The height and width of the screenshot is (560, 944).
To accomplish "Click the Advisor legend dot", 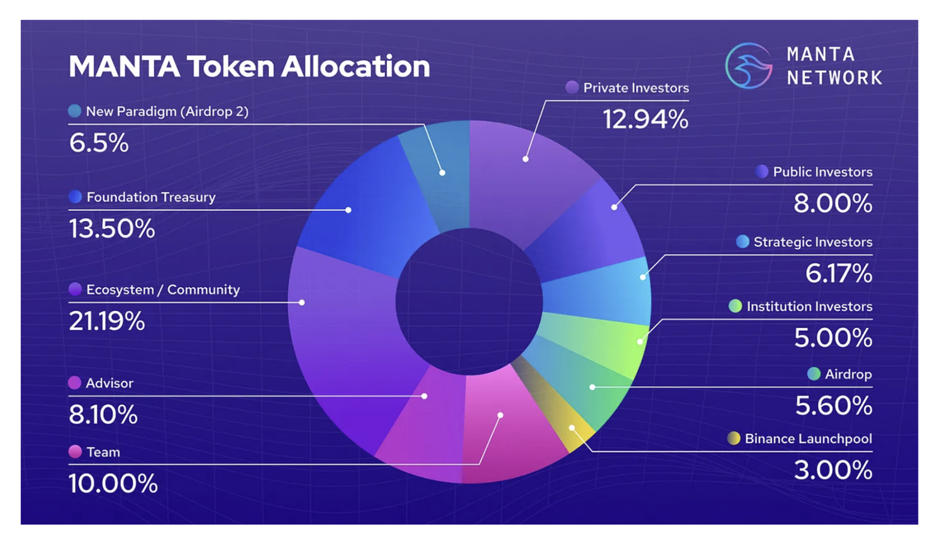I will 74,383.
